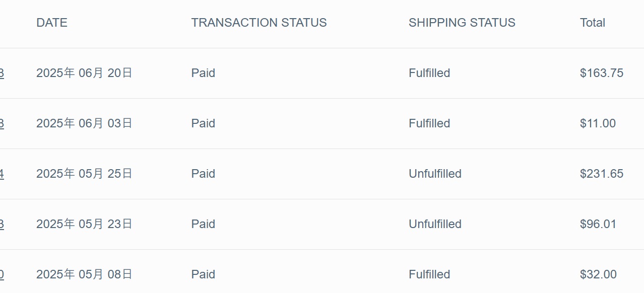This screenshot has width=644, height=293.
Task: Click Paid status for the $32.00 order
Action: coord(203,274)
